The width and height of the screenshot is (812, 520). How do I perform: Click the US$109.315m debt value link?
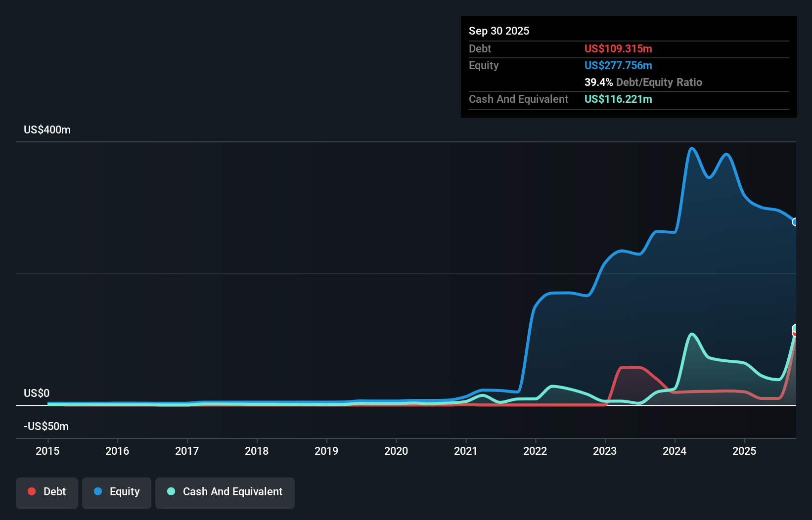(618, 48)
